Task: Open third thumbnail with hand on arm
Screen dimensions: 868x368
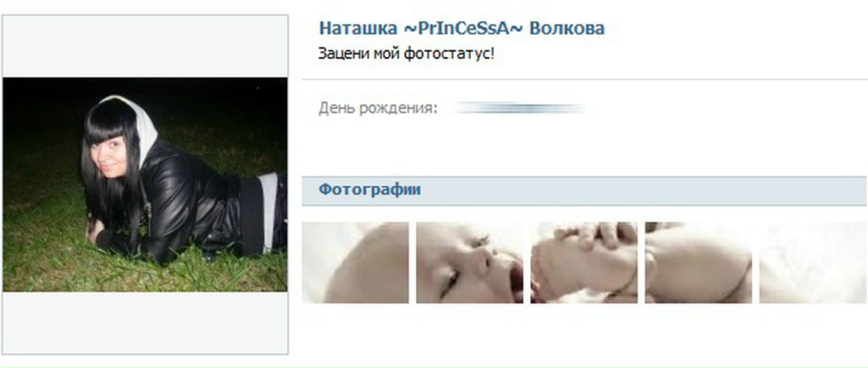Action: (584, 263)
